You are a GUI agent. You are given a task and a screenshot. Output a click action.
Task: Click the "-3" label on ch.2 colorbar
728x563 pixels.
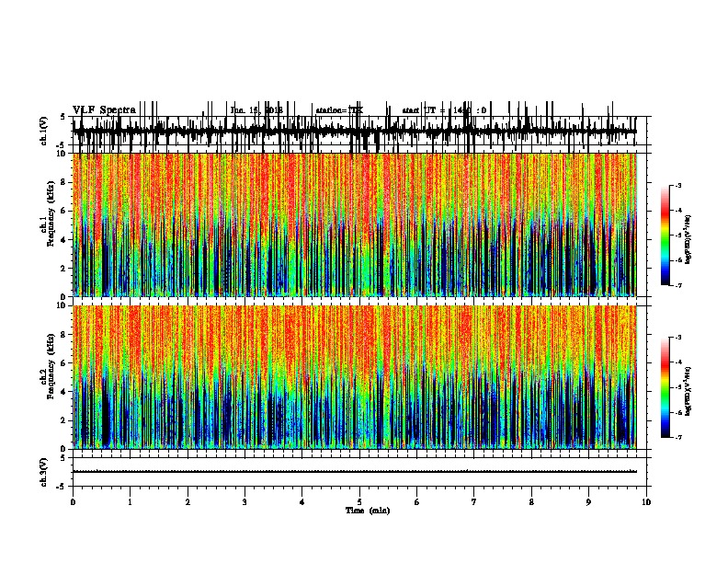[678, 338]
